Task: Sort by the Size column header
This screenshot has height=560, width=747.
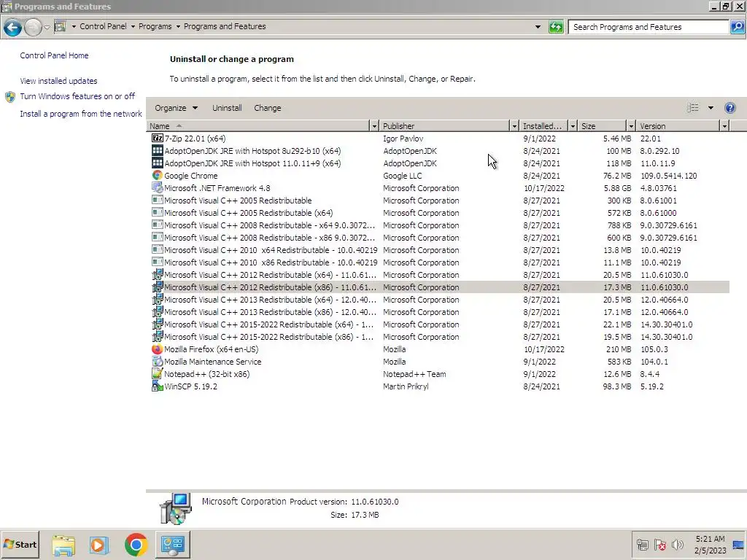Action: coord(602,126)
